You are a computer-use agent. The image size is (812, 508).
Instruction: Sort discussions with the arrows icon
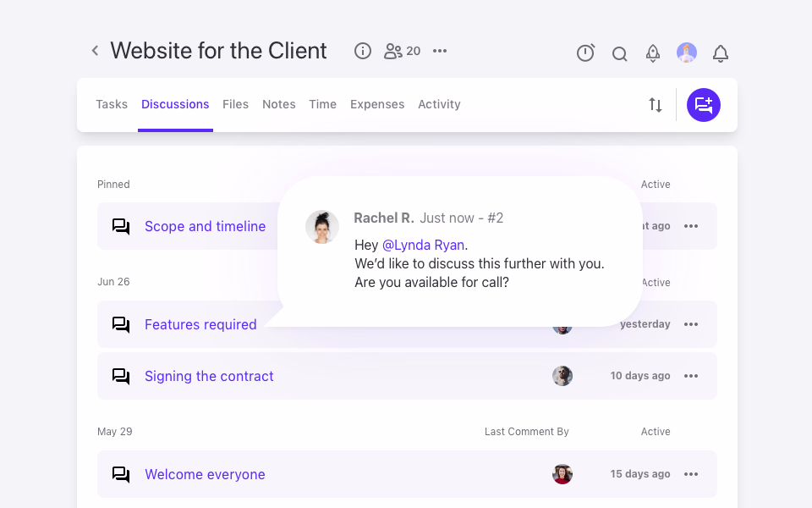(x=655, y=105)
